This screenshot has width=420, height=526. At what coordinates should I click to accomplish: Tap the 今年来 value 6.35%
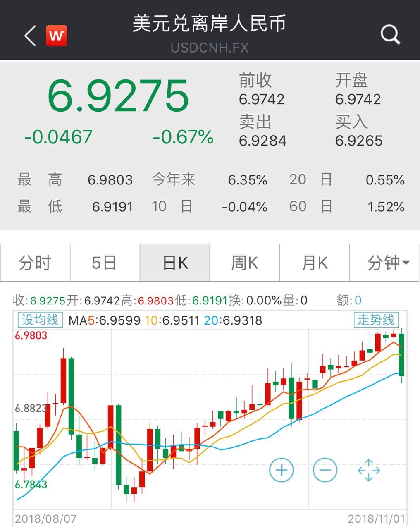248,180
